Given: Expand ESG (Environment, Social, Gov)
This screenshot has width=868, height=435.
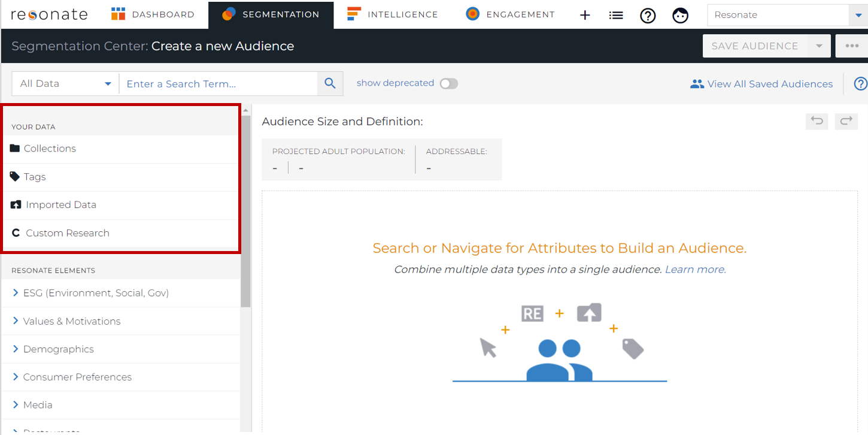Looking at the screenshot, I should coord(120,293).
